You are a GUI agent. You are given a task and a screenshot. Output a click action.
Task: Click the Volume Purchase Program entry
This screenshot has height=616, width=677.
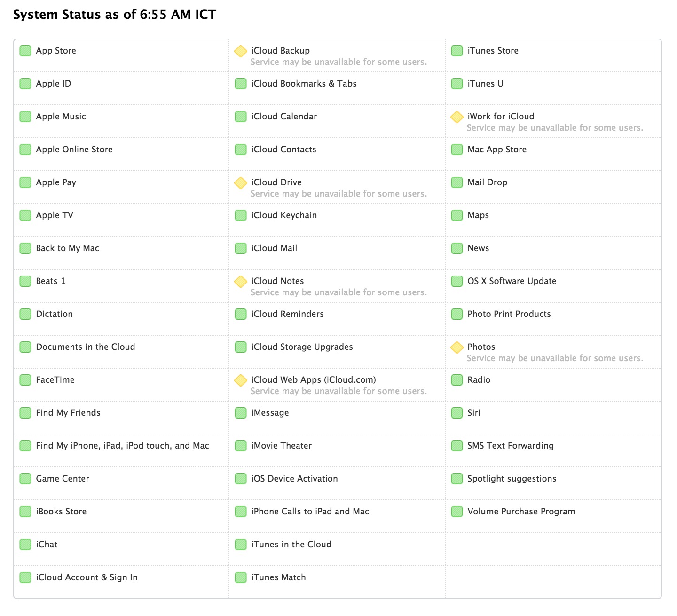pos(521,512)
